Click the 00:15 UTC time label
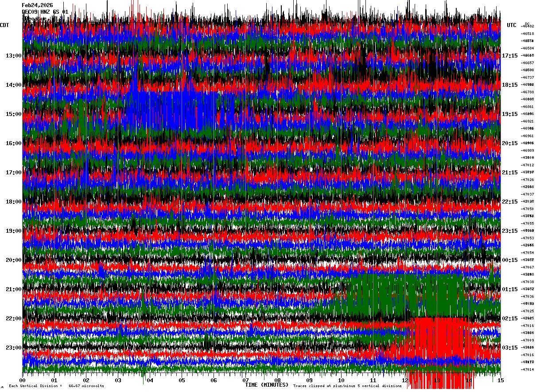 click(510, 260)
